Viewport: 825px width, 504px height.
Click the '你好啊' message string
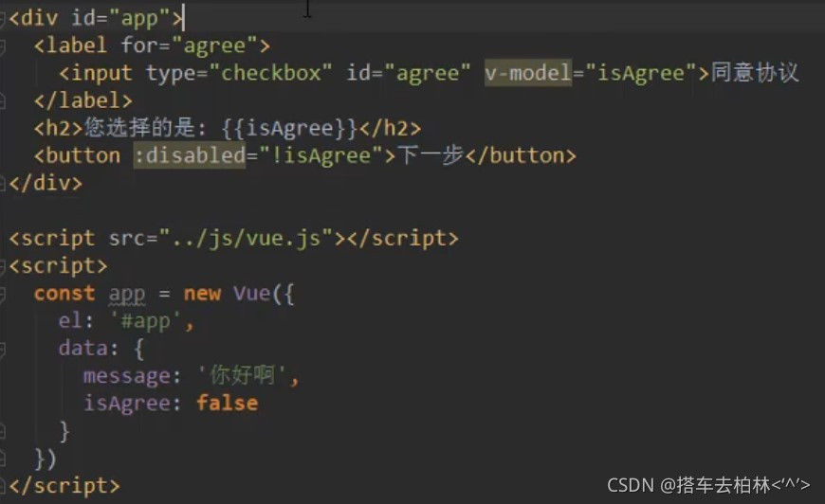coord(243,376)
